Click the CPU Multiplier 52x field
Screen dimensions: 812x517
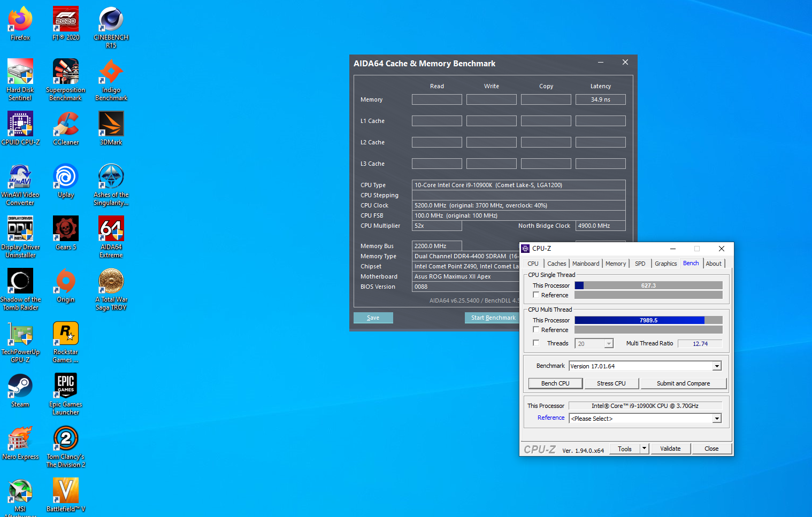click(x=437, y=226)
